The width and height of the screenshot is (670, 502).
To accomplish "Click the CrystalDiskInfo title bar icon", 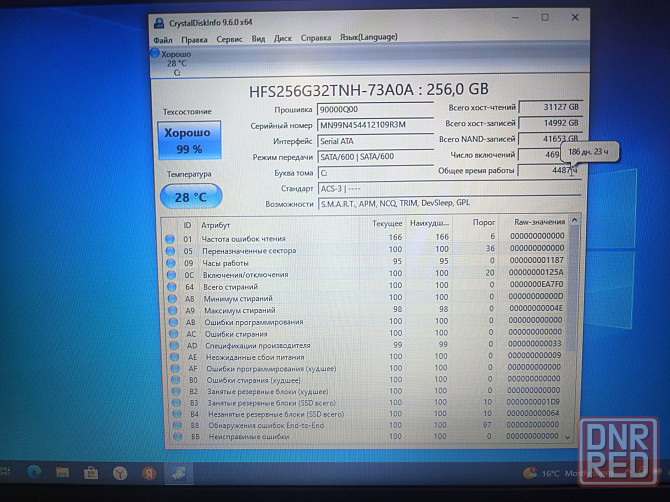I will (x=159, y=23).
